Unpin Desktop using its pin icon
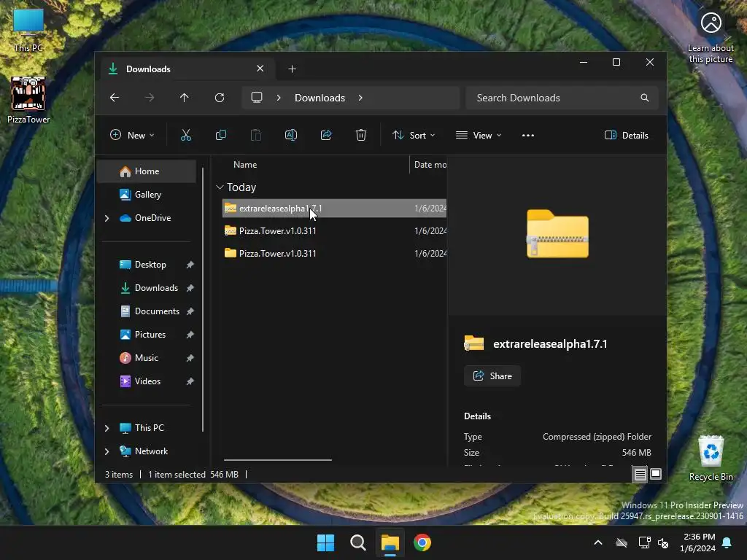747x560 pixels. tap(190, 265)
